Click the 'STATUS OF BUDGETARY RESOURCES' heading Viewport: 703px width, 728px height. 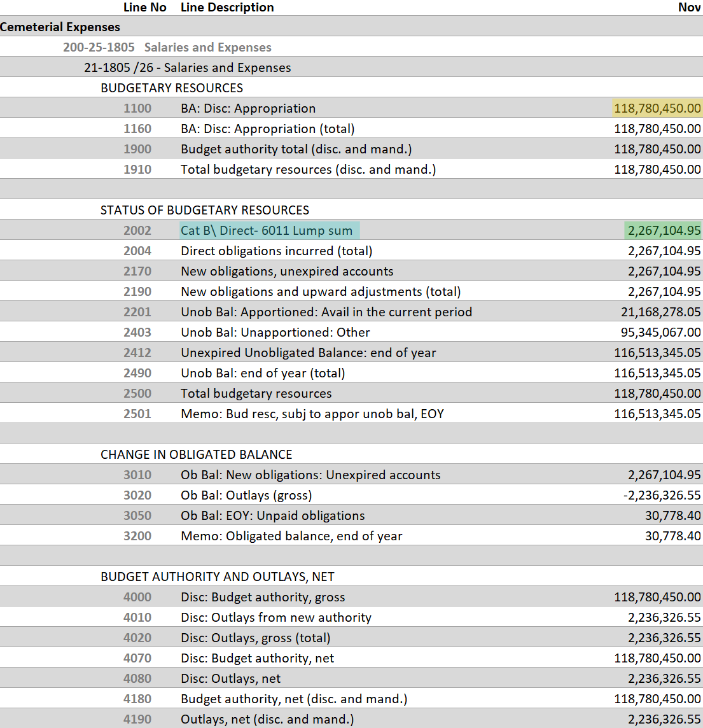tap(204, 209)
